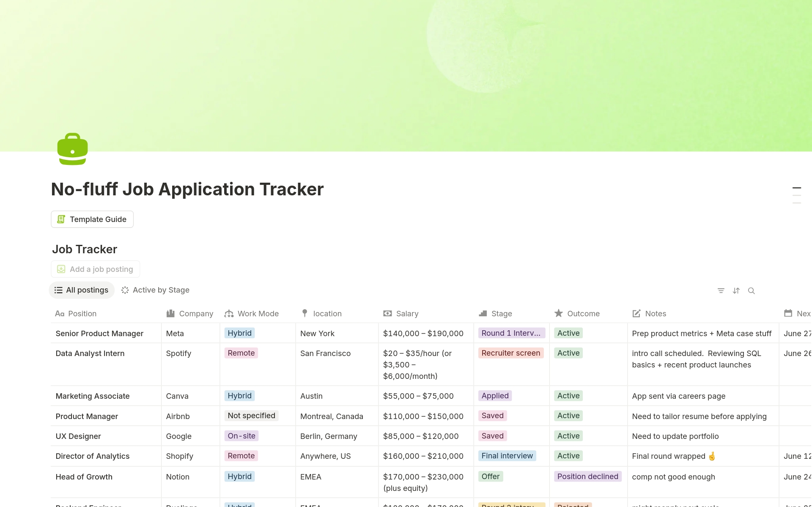This screenshot has height=507, width=812.
Task: Click the download icon in Add a job posting
Action: (61, 269)
